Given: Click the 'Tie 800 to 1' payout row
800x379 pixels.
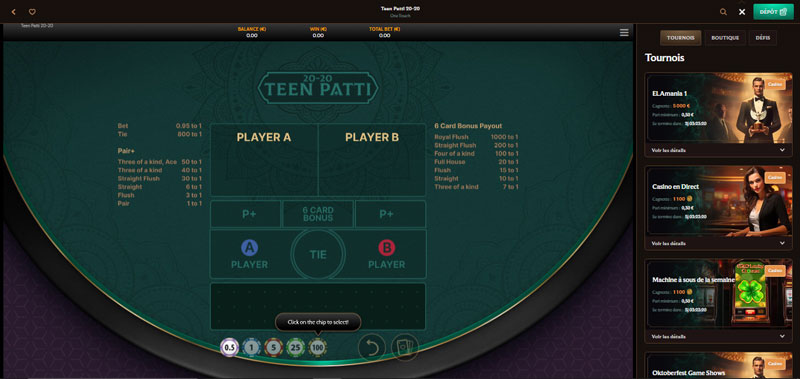Looking at the screenshot, I should 160,134.
